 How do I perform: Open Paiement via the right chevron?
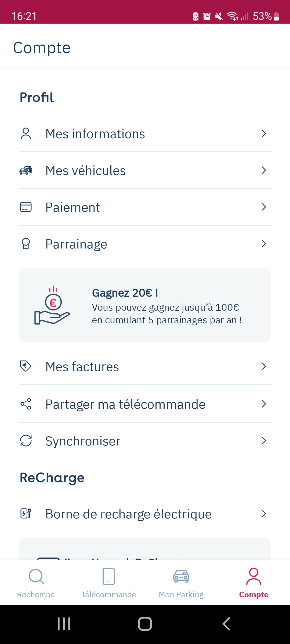pos(264,207)
